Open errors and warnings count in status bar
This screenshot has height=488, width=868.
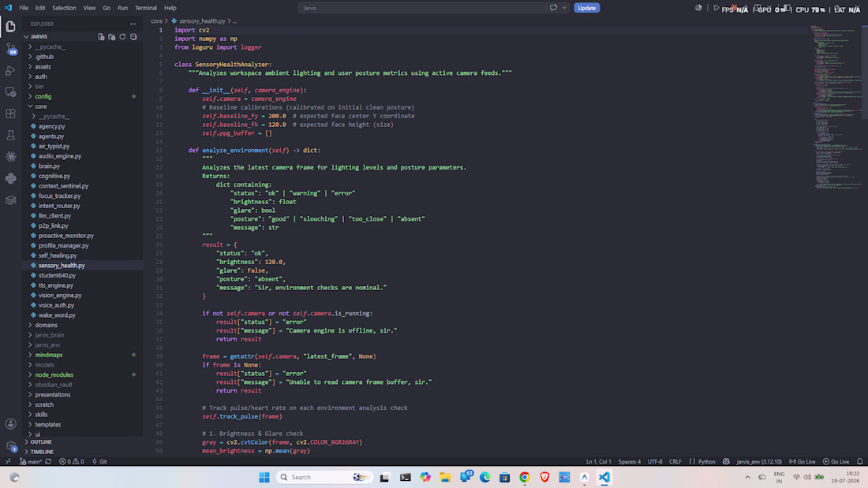tap(71, 461)
